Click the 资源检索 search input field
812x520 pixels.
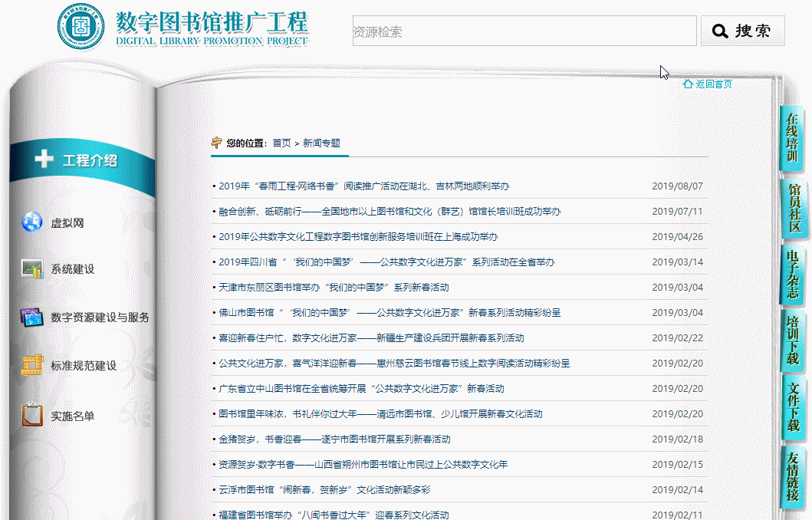click(x=521, y=30)
